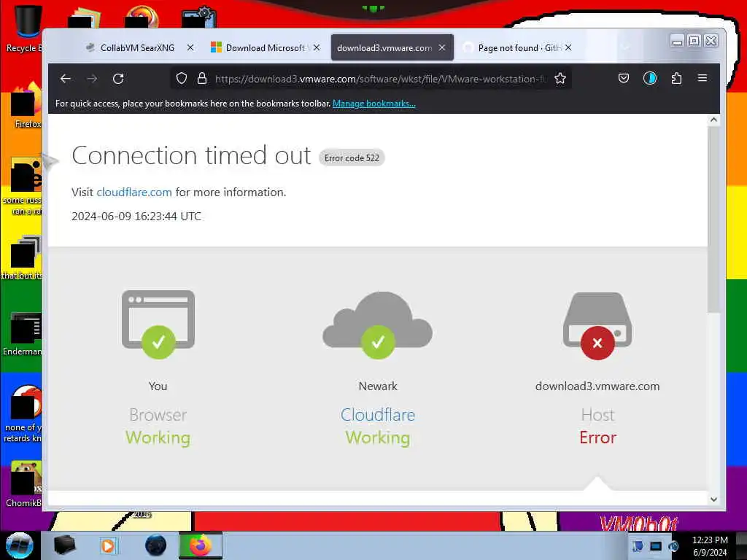Click the forward navigation arrow

(x=93, y=79)
